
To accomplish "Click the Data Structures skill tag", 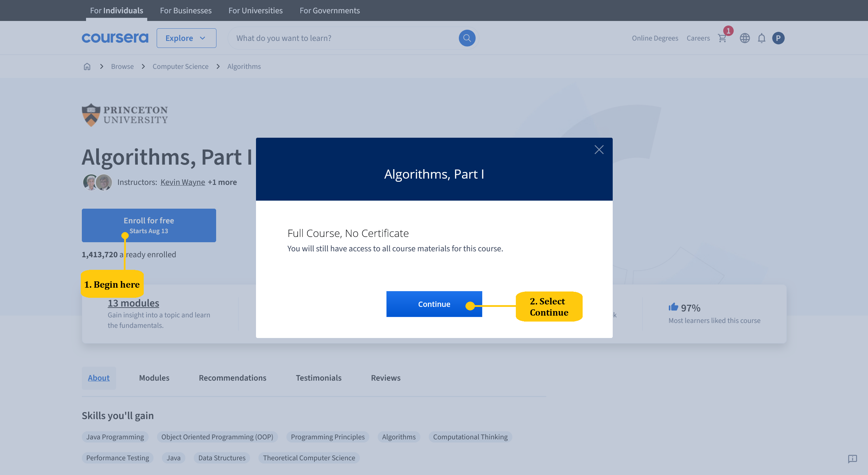I will (x=222, y=458).
